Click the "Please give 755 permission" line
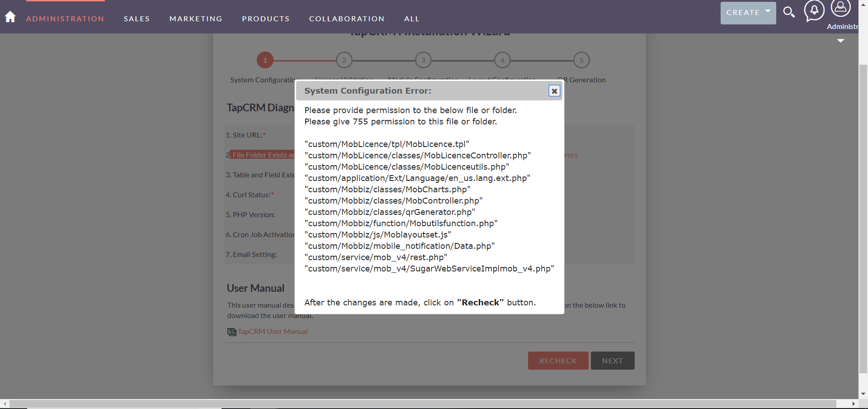 [x=401, y=122]
